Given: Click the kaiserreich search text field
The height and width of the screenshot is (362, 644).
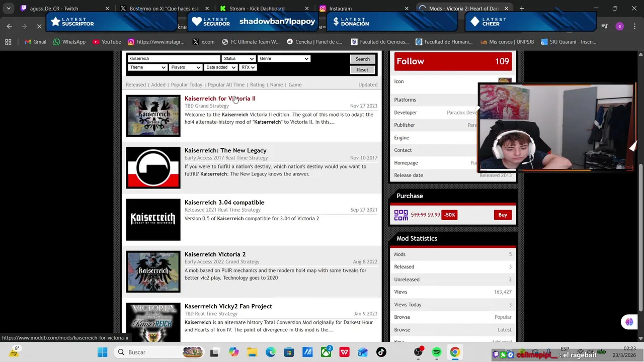Looking at the screenshot, I should [x=174, y=58].
